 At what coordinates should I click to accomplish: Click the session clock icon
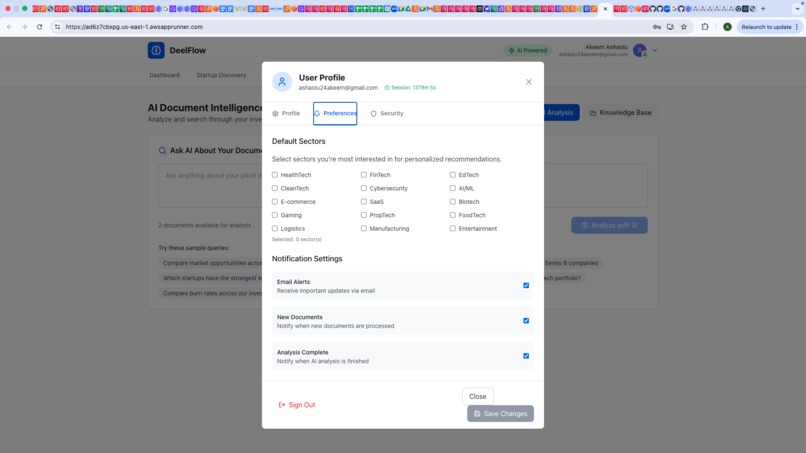click(x=387, y=88)
